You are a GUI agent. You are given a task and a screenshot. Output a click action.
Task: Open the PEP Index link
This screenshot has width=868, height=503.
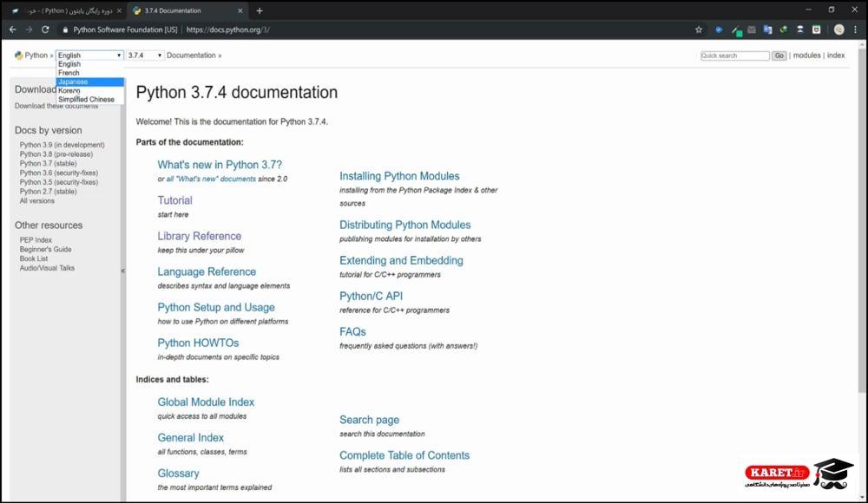[36, 240]
